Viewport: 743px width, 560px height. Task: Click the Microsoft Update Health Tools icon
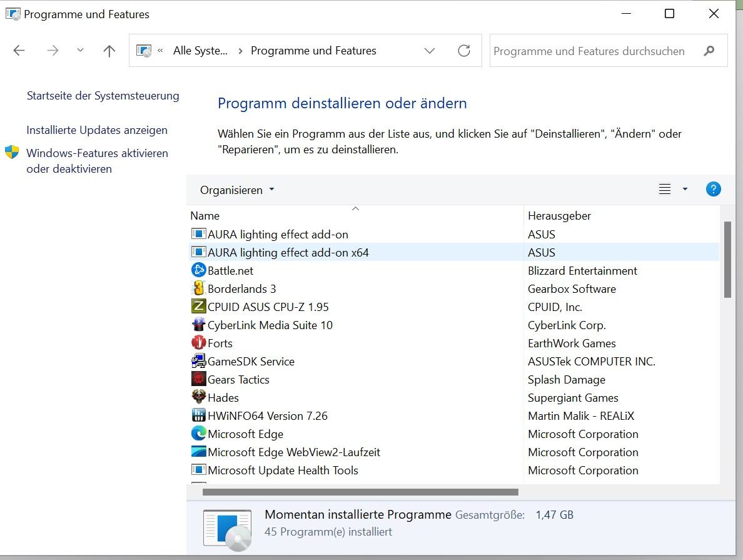(x=198, y=470)
